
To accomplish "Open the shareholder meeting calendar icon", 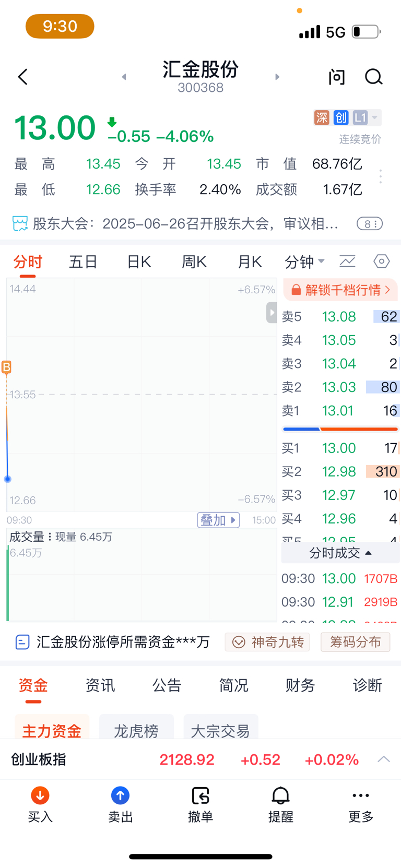I will click(20, 224).
